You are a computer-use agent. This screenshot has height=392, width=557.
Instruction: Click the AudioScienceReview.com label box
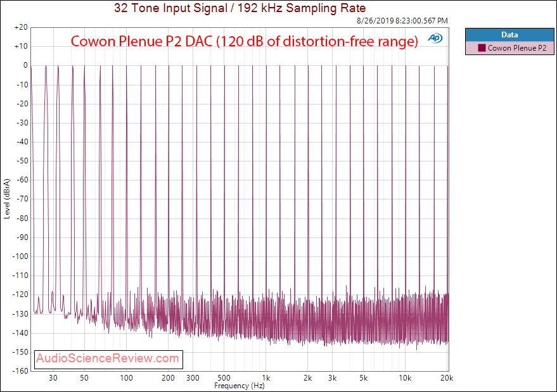tap(109, 359)
